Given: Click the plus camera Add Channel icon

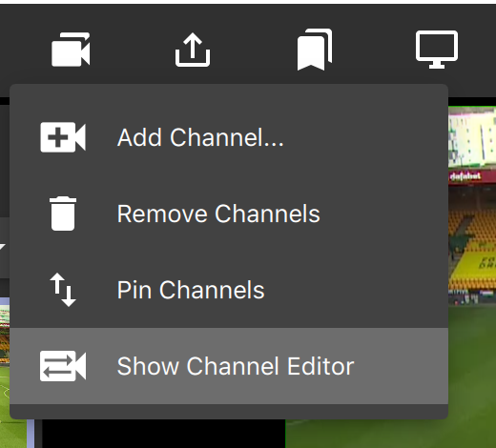Looking at the screenshot, I should [63, 137].
